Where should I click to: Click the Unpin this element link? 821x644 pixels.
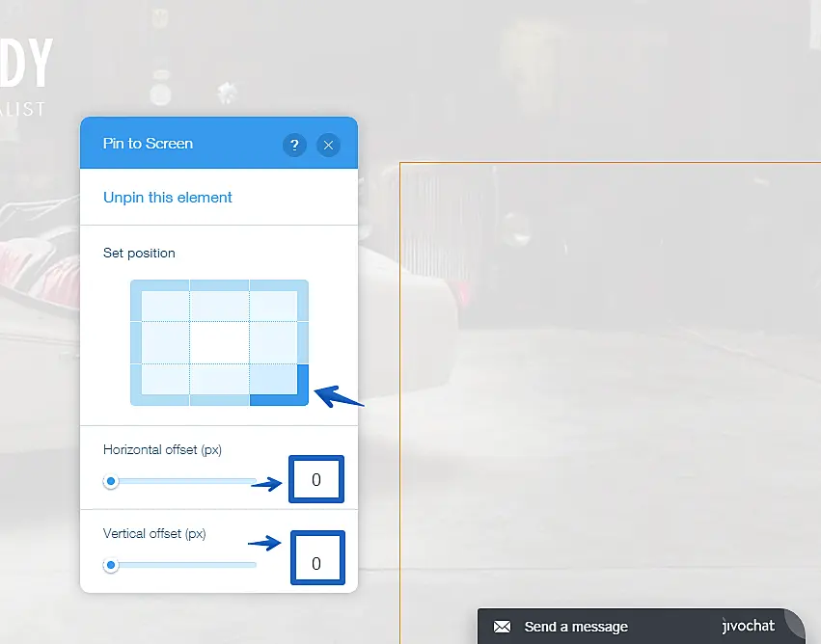[168, 198]
